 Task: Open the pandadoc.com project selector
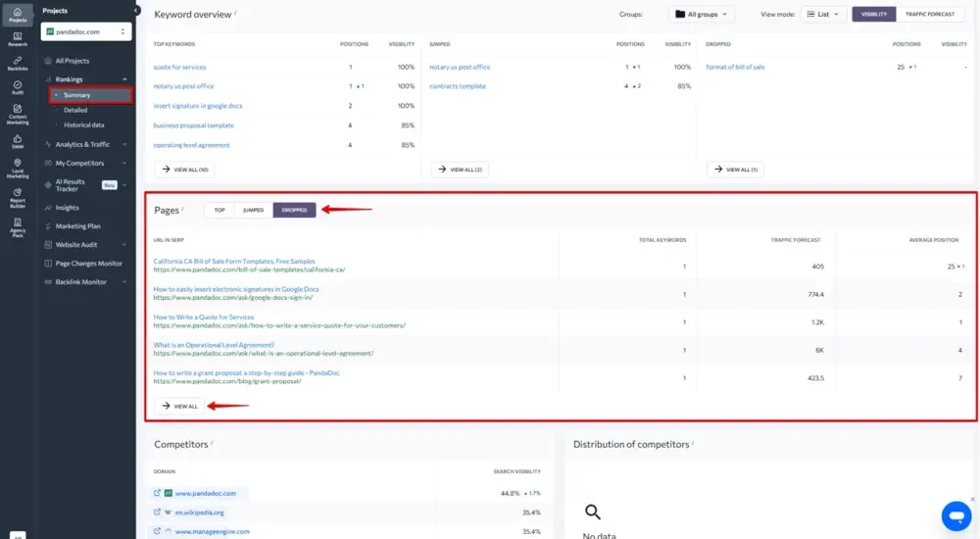86,31
